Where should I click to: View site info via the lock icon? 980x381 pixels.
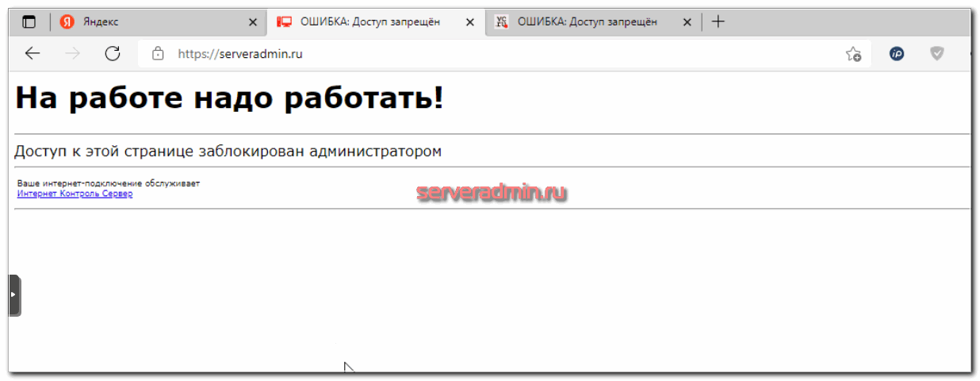[158, 54]
